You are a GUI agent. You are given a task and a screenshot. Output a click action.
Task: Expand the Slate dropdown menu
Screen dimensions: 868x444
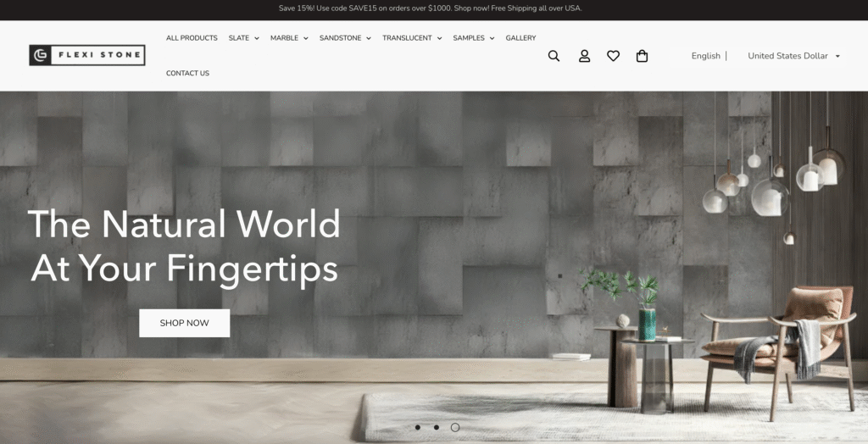(243, 38)
